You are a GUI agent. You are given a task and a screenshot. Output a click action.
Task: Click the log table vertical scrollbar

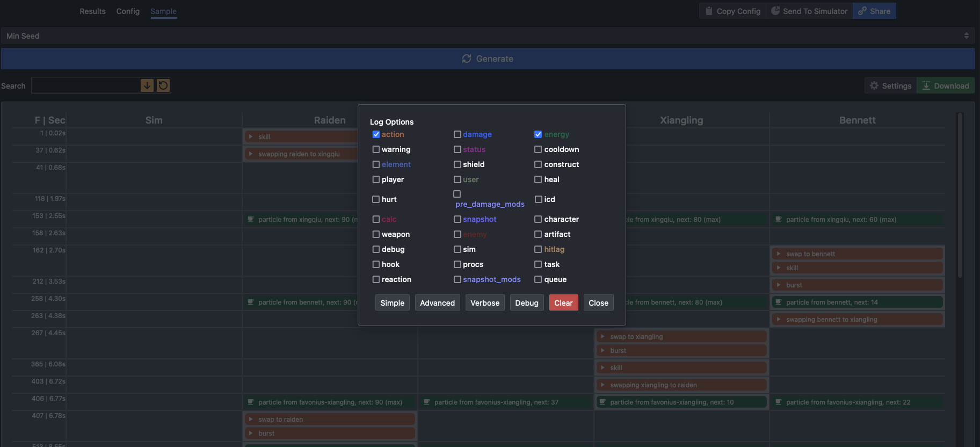tap(960, 194)
